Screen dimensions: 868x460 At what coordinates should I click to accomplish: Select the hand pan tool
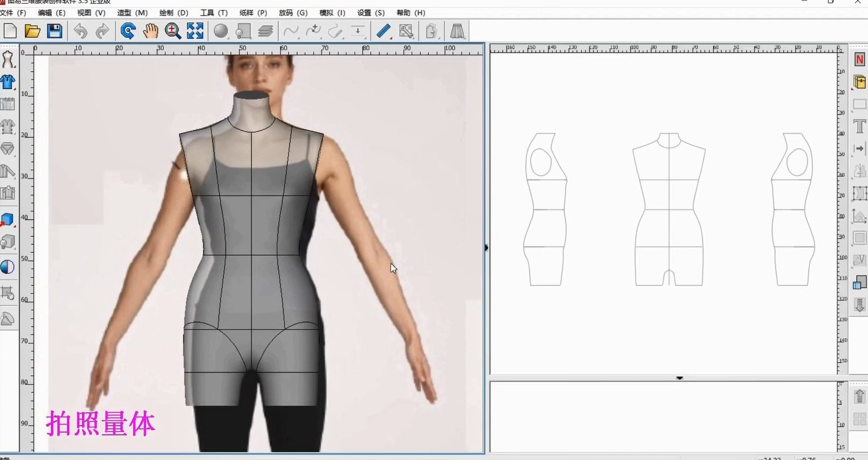point(150,31)
